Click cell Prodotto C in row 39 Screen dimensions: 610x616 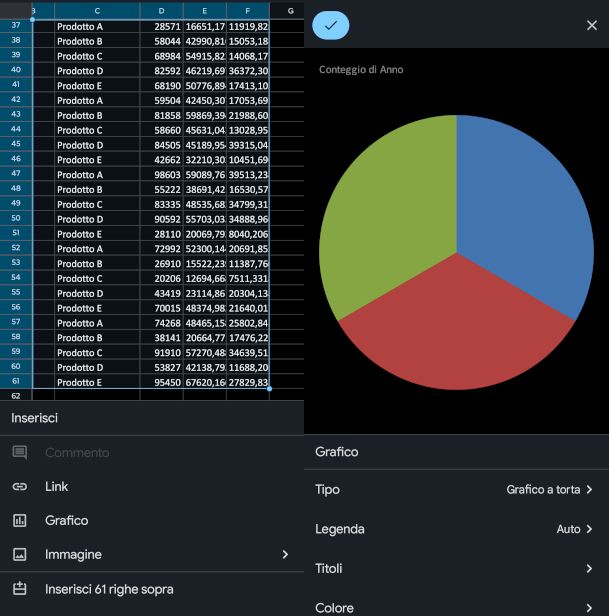point(97,56)
